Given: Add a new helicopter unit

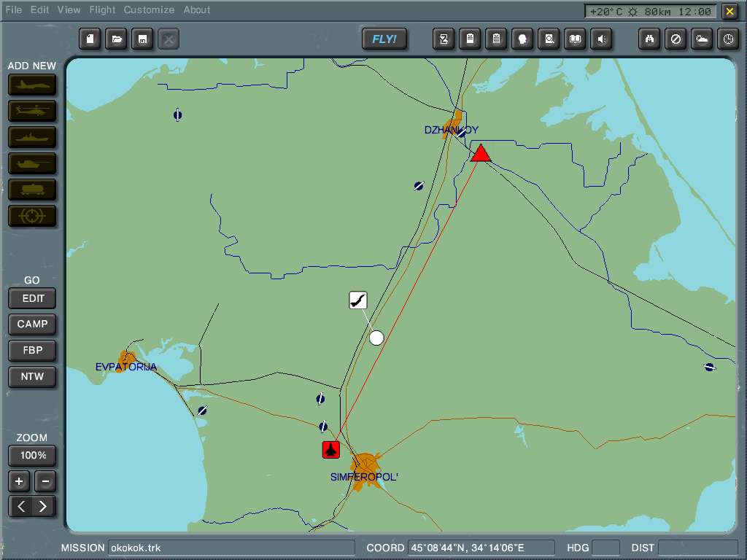Looking at the screenshot, I should (32, 111).
